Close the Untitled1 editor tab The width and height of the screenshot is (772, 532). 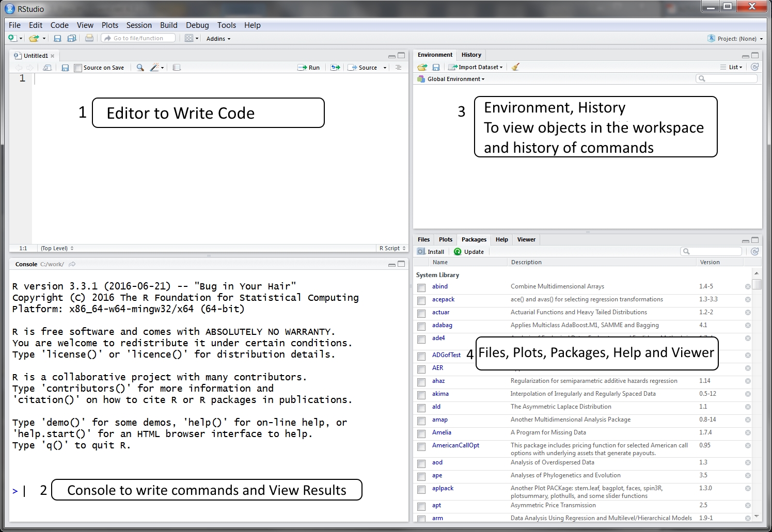point(53,56)
